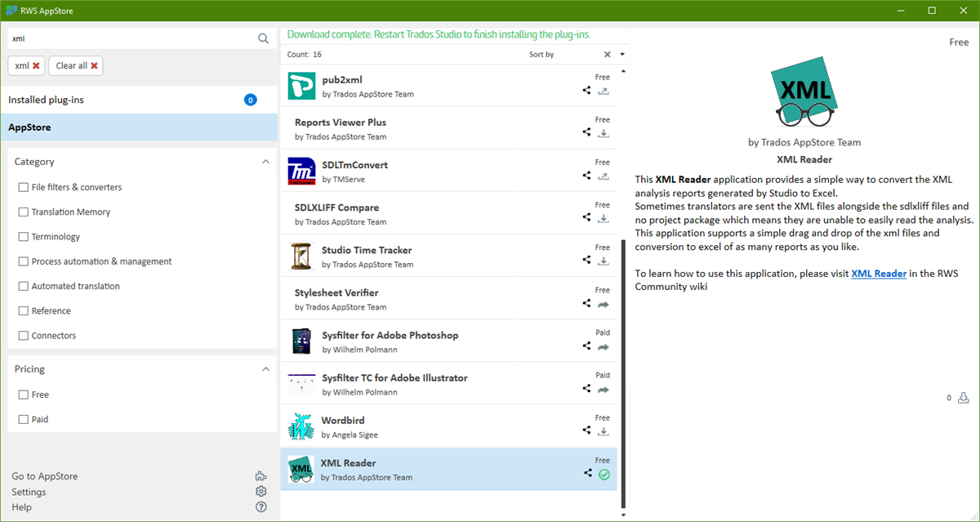
Task: Select the SDLTmConvert entry
Action: pyautogui.click(x=448, y=171)
